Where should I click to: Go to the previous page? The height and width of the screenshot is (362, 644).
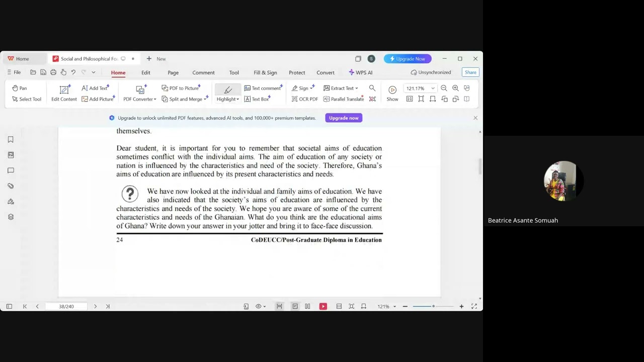click(37, 306)
